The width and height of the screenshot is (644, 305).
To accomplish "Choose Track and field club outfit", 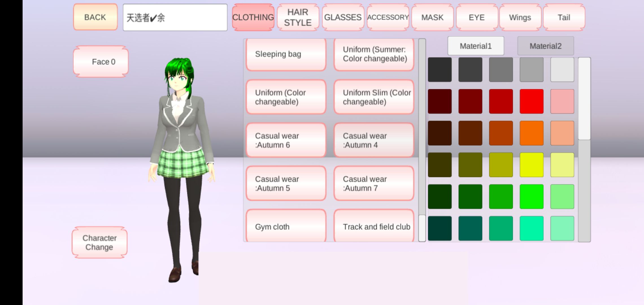I will [374, 226].
